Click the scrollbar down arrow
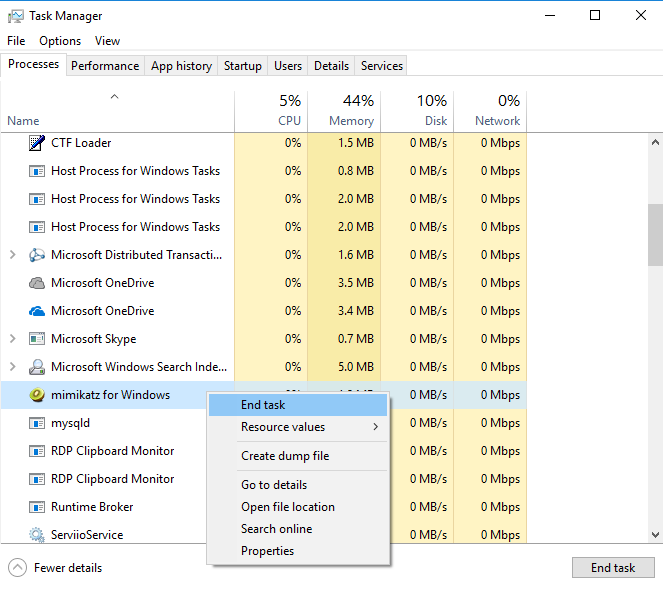The image size is (663, 591). (655, 535)
